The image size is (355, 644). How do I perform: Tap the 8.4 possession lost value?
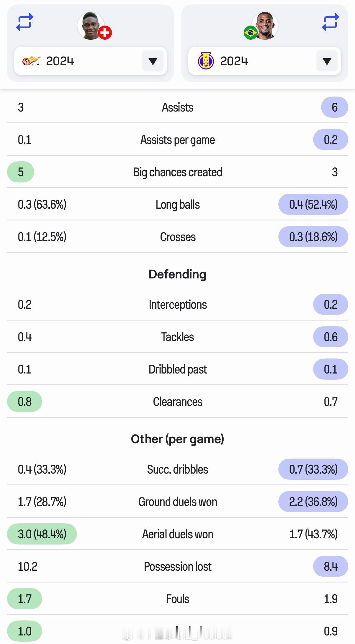click(x=331, y=567)
